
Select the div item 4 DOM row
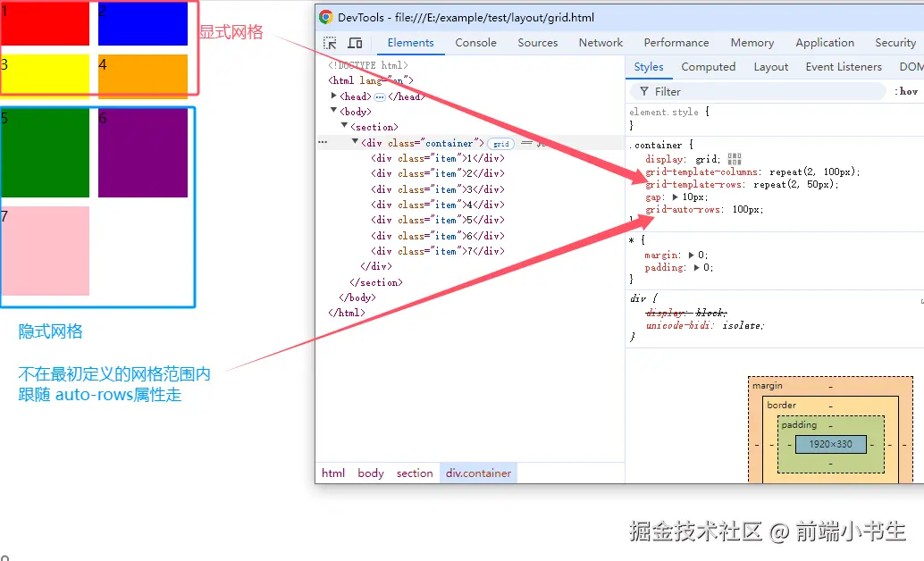pyautogui.click(x=438, y=205)
